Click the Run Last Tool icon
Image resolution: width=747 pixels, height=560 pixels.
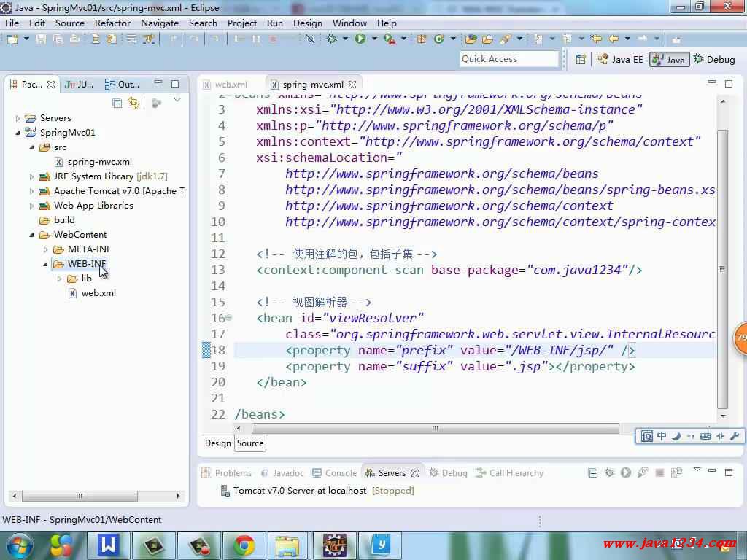390,39
